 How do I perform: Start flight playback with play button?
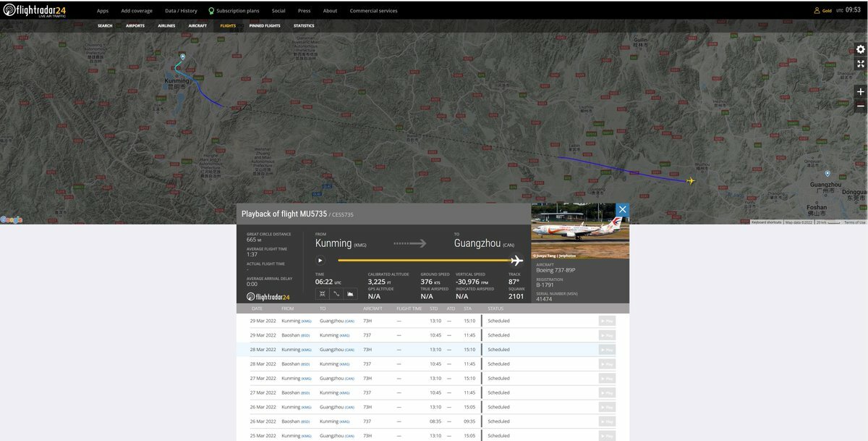point(320,261)
